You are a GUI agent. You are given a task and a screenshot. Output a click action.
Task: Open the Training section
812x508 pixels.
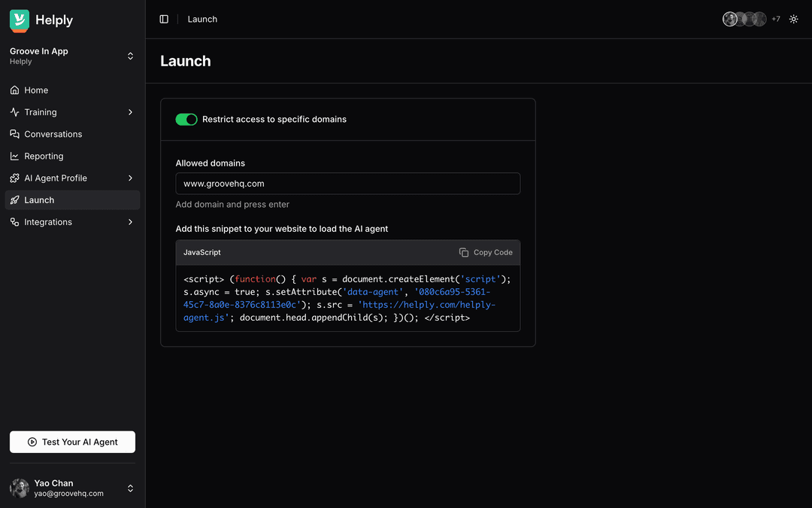[72, 112]
